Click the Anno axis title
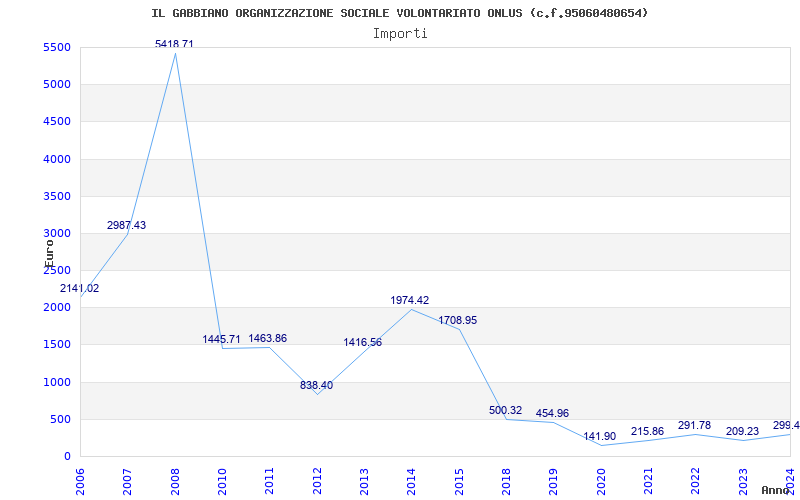Viewport: 800px width, 500px height. pos(775,490)
